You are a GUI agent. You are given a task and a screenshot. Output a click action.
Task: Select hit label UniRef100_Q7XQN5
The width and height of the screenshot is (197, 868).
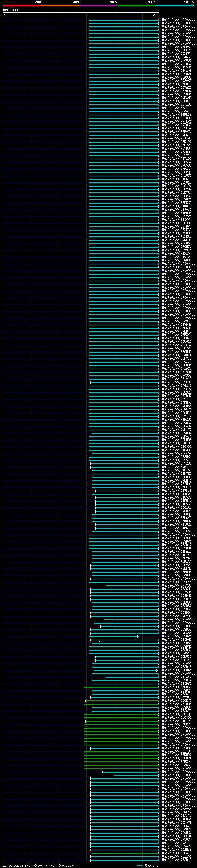coord(177,152)
